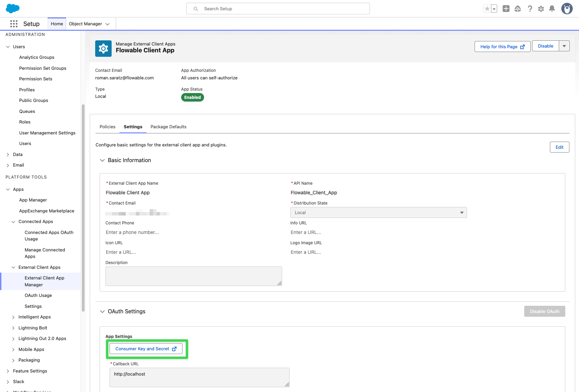Image resolution: width=579 pixels, height=392 pixels.
Task: Open notifications via the bell icon
Action: pyautogui.click(x=552, y=9)
